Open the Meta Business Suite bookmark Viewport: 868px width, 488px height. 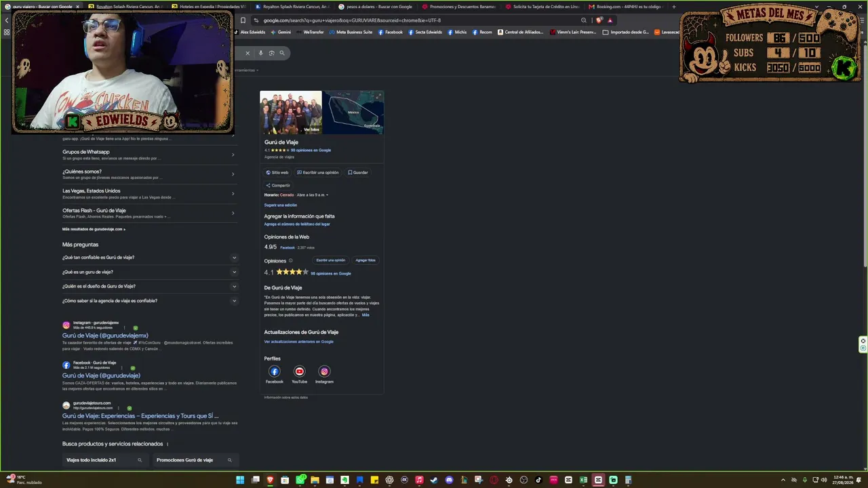[x=351, y=32]
